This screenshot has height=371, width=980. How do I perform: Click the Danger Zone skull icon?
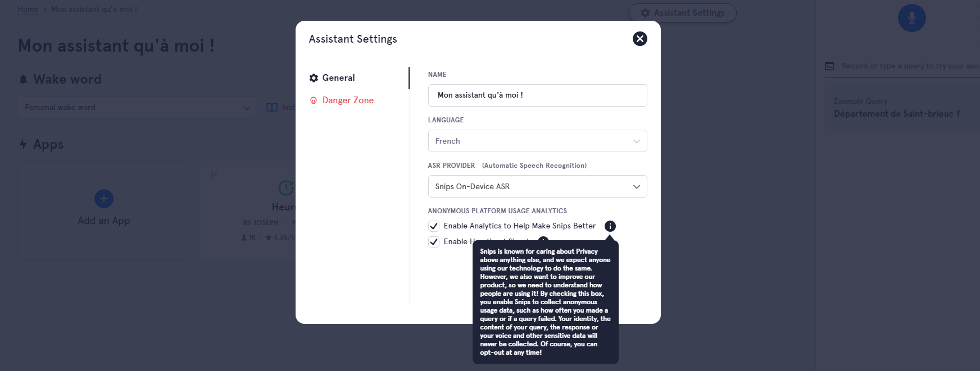(314, 100)
